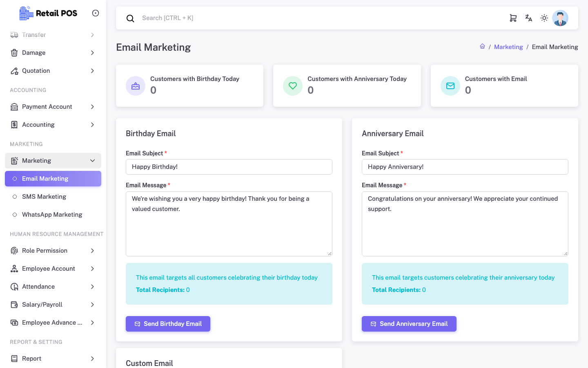Click the birthday cake icon

(x=136, y=86)
